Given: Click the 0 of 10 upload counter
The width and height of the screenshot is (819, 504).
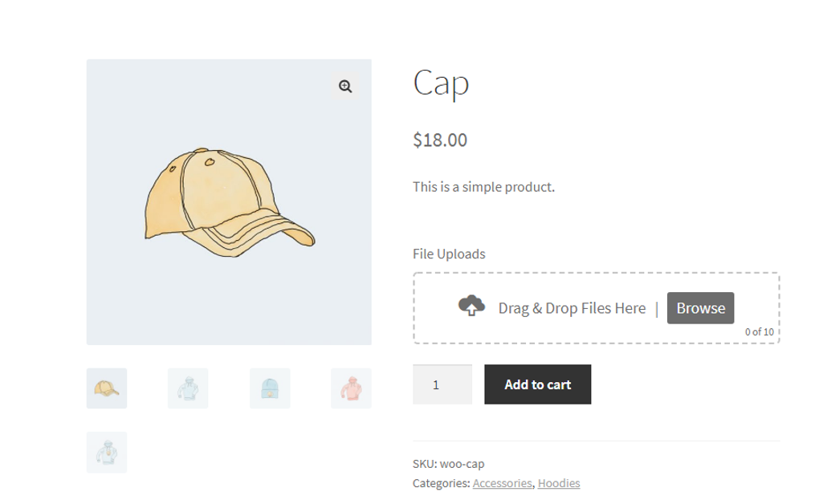Looking at the screenshot, I should pos(760,330).
